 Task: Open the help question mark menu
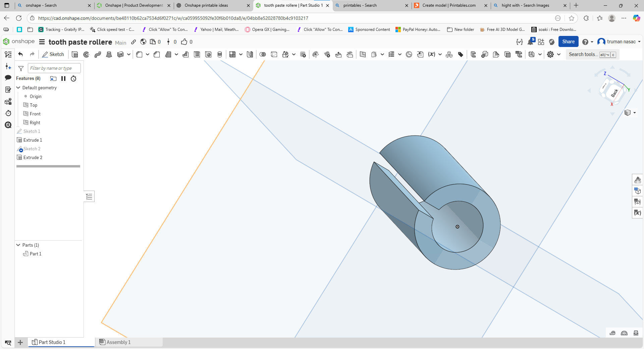coord(588,42)
